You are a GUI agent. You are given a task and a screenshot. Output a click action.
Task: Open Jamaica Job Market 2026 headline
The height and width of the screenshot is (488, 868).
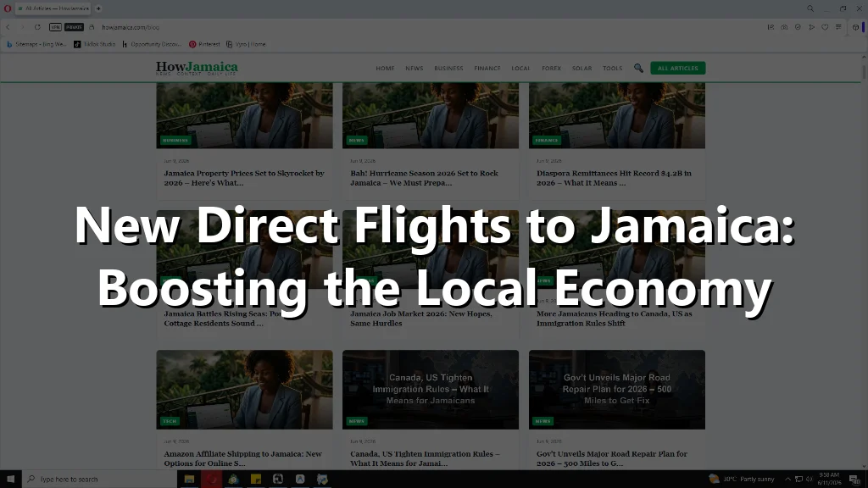(x=420, y=319)
